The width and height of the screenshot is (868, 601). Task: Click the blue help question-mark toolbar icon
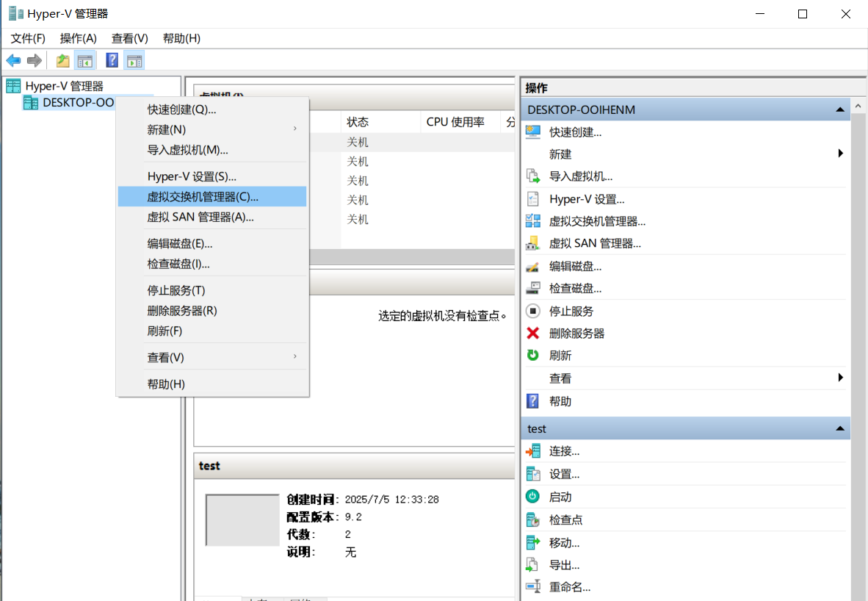tap(112, 60)
